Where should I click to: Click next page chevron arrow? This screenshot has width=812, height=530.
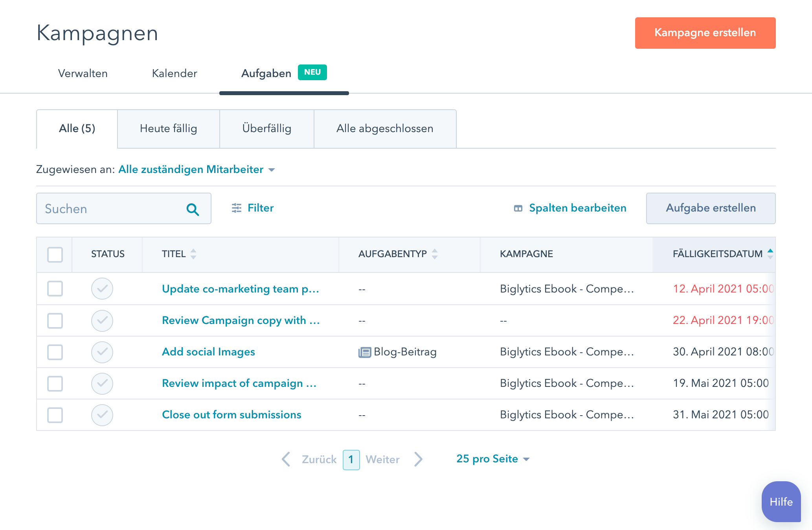pos(419,459)
